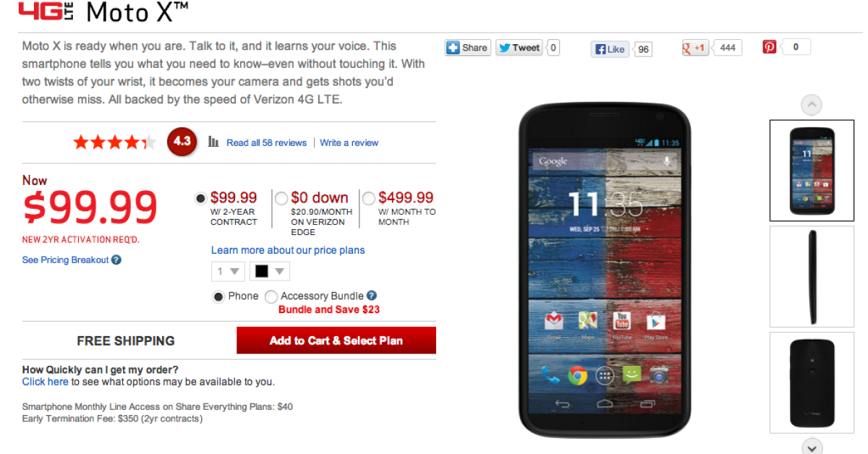Viewport: 868px width, 454px height.
Task: Open Learn more about our price plans
Action: point(288,250)
